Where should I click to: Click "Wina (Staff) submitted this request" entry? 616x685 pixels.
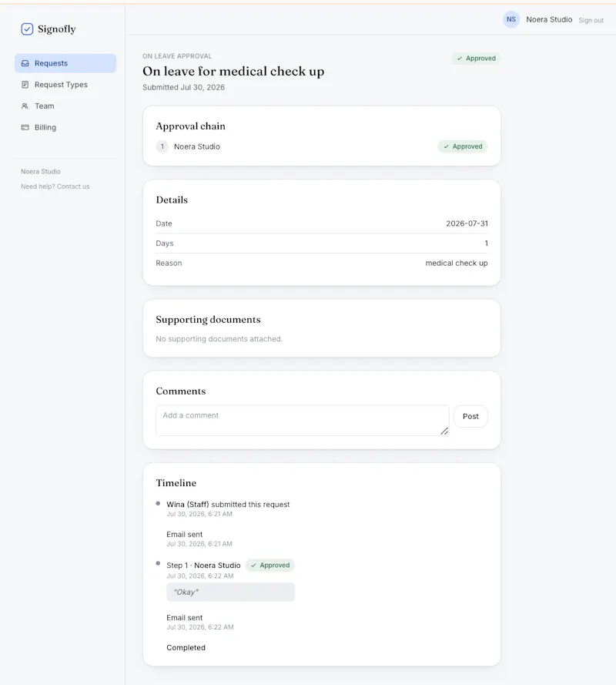click(228, 505)
